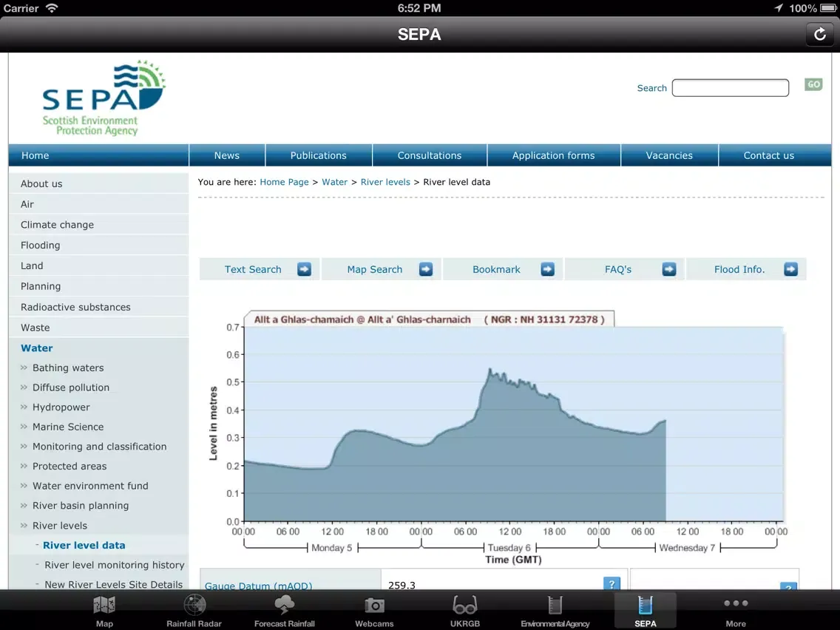
Task: Open Diffuse pollution under Water
Action: [x=71, y=387]
